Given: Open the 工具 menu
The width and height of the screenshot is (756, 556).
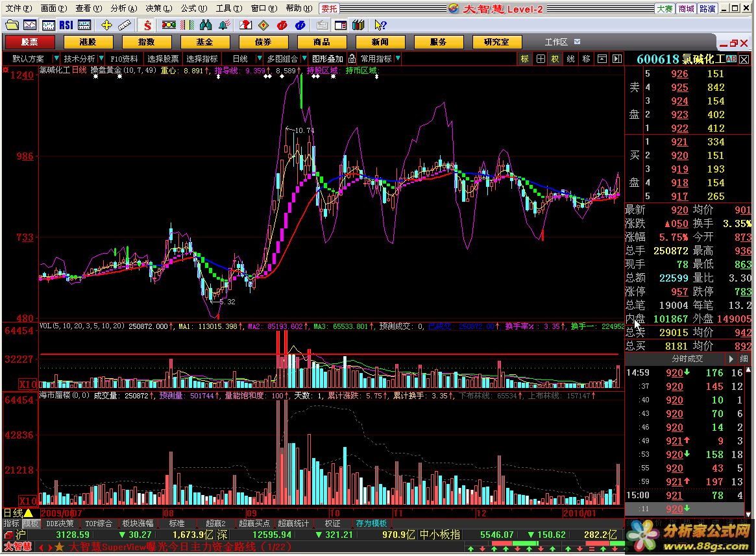Looking at the screenshot, I should pyautogui.click(x=229, y=8).
